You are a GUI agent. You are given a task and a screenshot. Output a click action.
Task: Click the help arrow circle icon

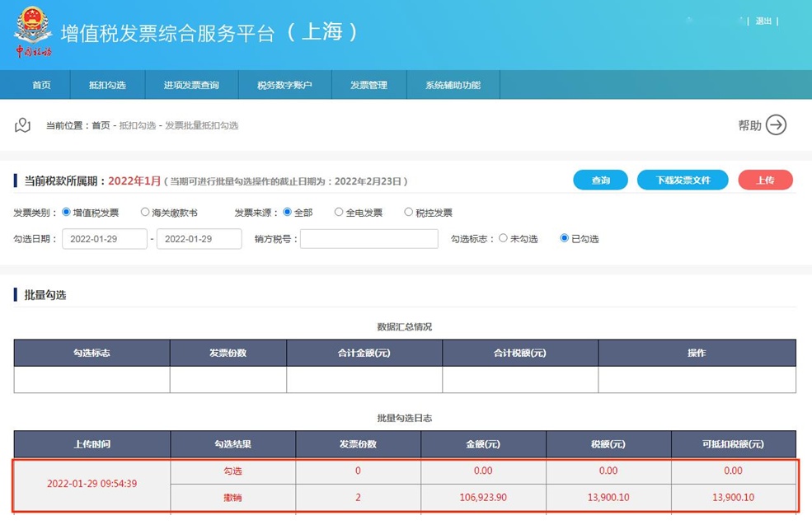(x=776, y=125)
